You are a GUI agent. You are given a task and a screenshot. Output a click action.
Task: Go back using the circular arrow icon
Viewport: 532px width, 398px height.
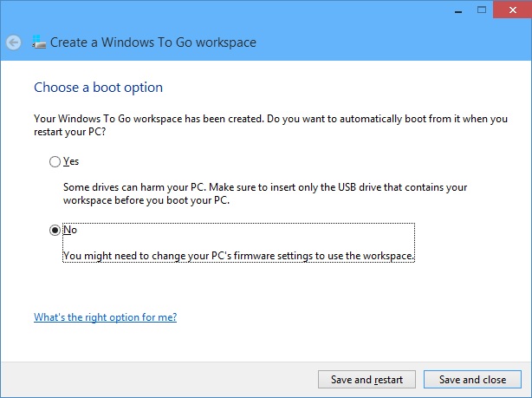coord(14,42)
